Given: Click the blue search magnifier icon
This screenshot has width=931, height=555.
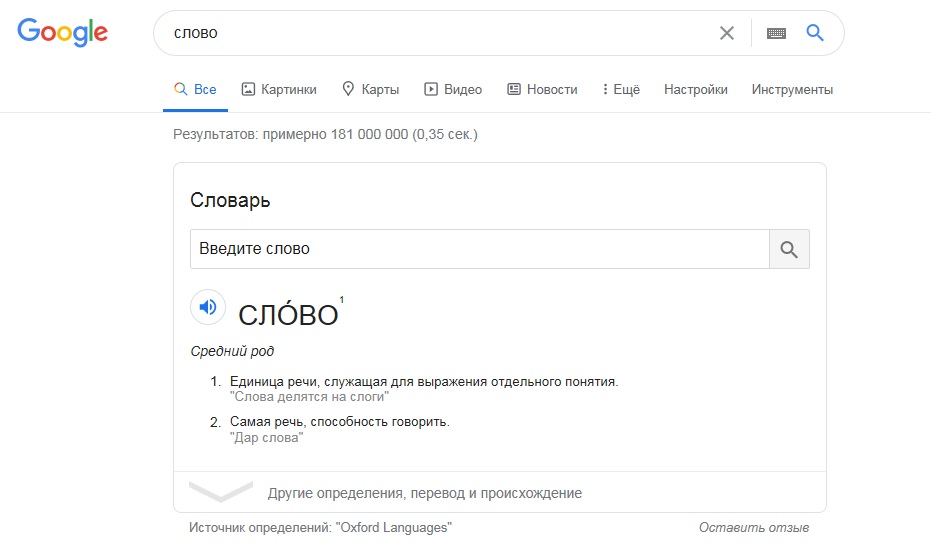Looking at the screenshot, I should tap(815, 33).
